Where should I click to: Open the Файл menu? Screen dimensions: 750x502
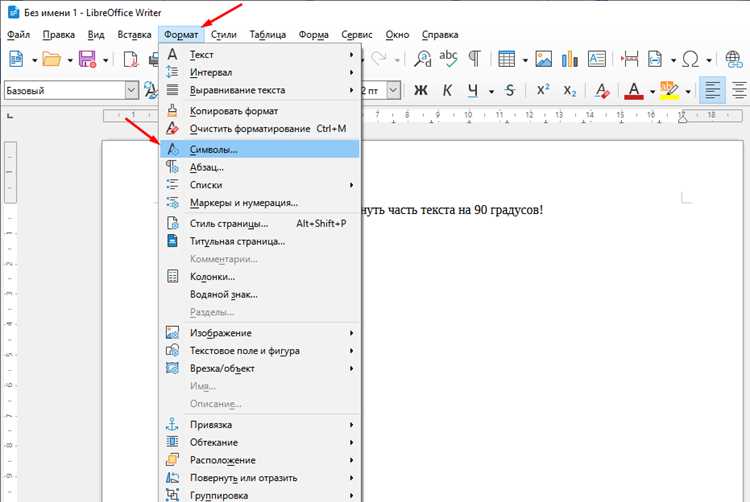point(19,34)
